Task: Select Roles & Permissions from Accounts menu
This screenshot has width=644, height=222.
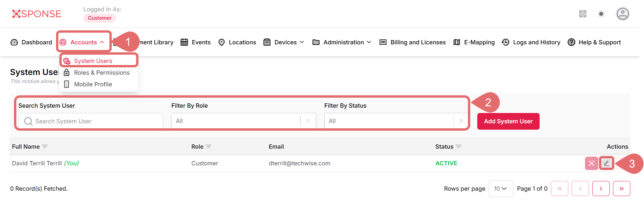Action: click(102, 73)
